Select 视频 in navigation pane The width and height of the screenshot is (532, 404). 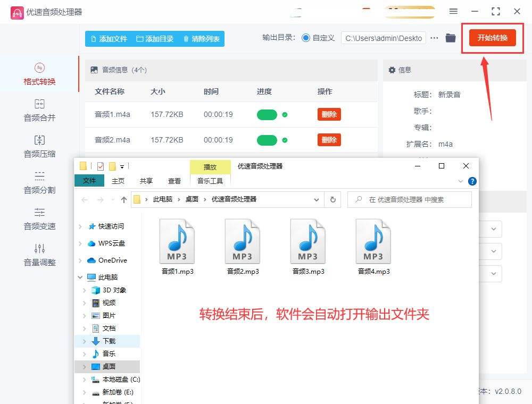[x=109, y=302]
